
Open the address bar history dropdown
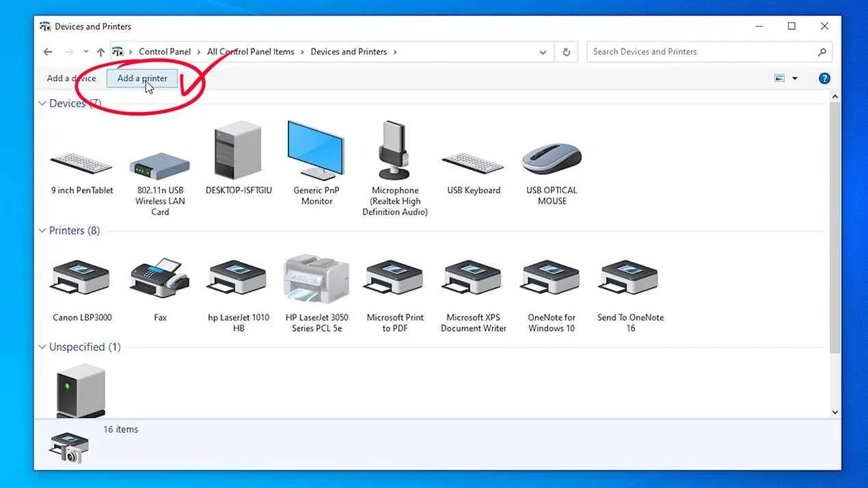point(543,52)
